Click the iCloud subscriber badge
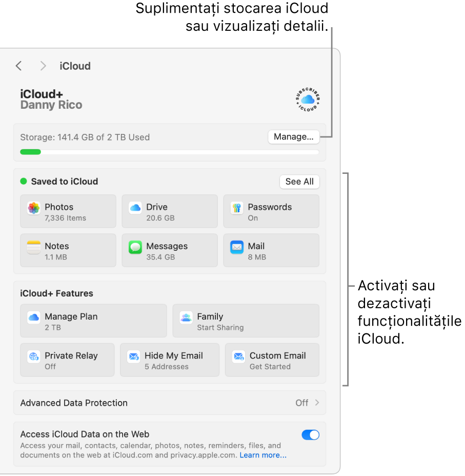465x476 pixels. (308, 100)
